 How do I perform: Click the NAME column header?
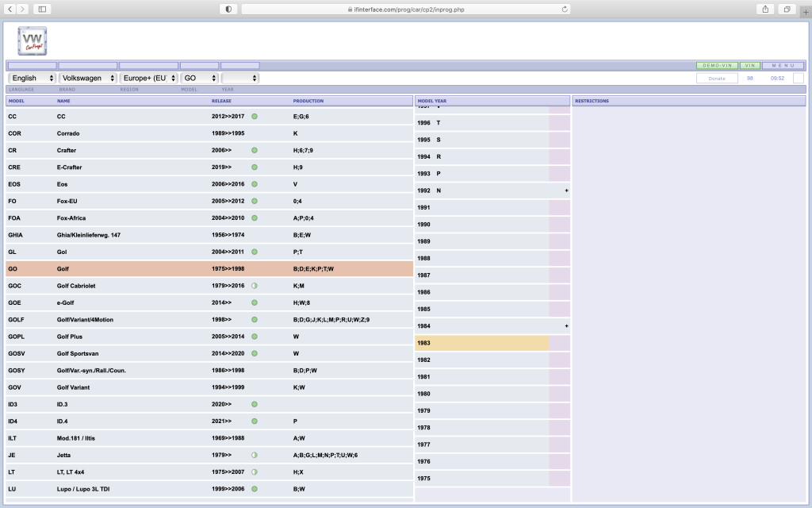pyautogui.click(x=63, y=101)
